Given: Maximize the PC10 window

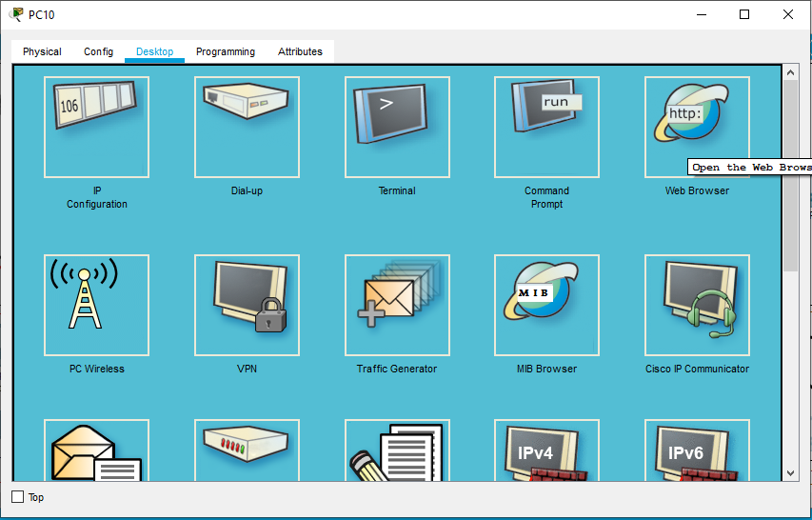Looking at the screenshot, I should pos(744,14).
